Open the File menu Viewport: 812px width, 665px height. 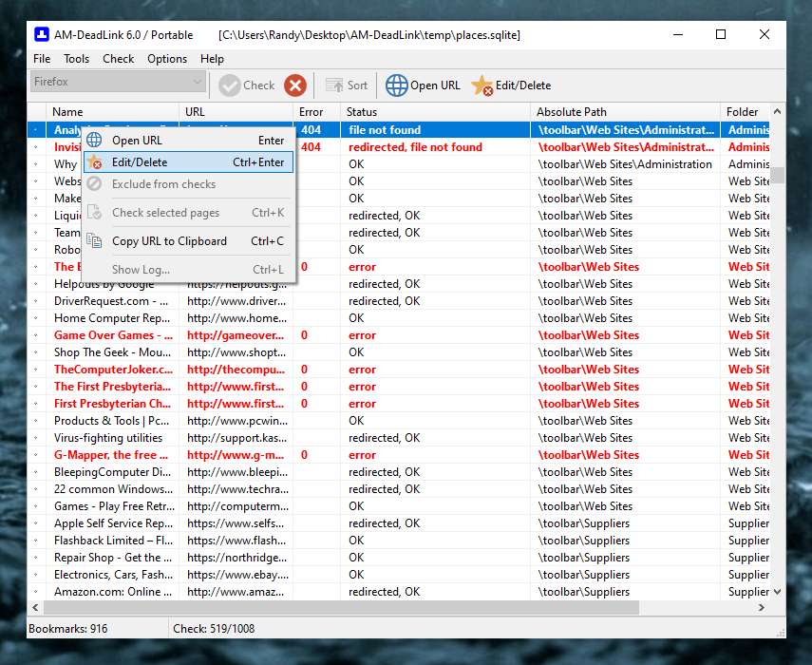[x=42, y=59]
